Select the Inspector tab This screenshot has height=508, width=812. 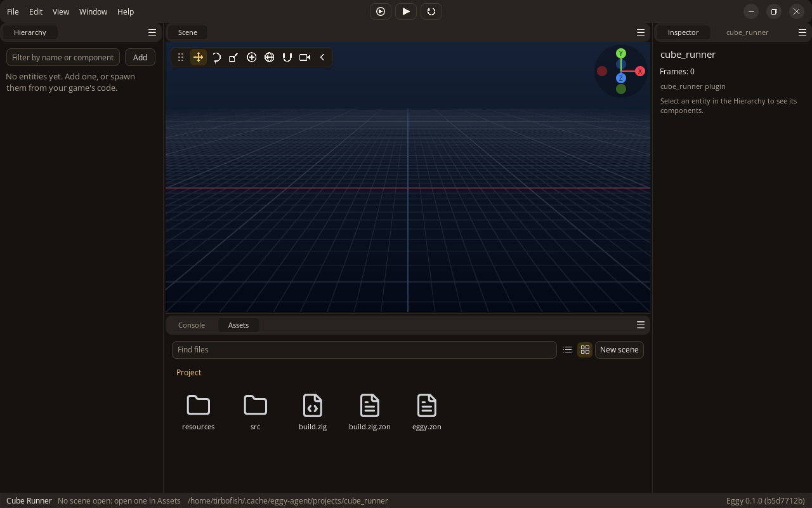683,32
